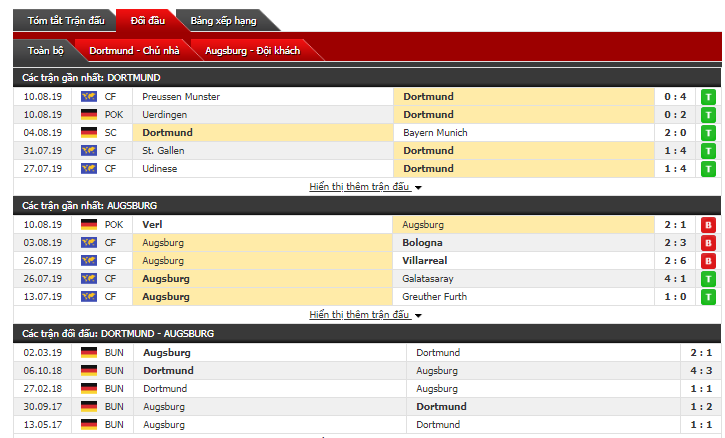Click the 0 : 4 score
This screenshot has width=725, height=438.
pyautogui.click(x=675, y=97)
